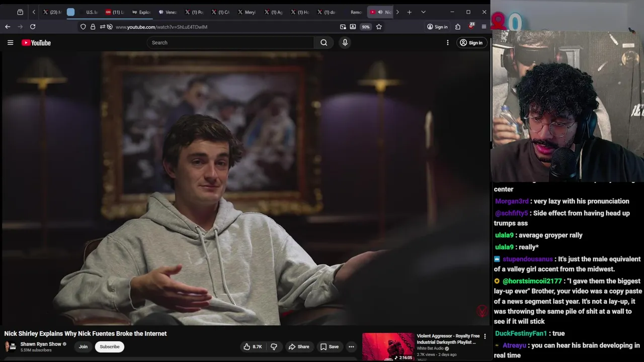Click Morgan3rd username in stream chat
Viewport: 644px width, 362px height.
512,201
